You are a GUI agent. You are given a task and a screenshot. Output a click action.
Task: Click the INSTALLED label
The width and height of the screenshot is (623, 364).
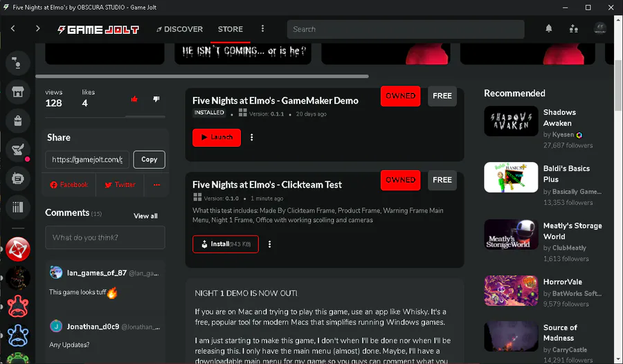pos(209,113)
